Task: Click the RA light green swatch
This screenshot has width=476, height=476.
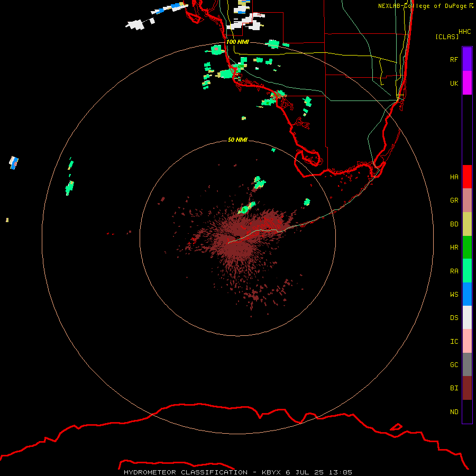Action: (x=467, y=271)
